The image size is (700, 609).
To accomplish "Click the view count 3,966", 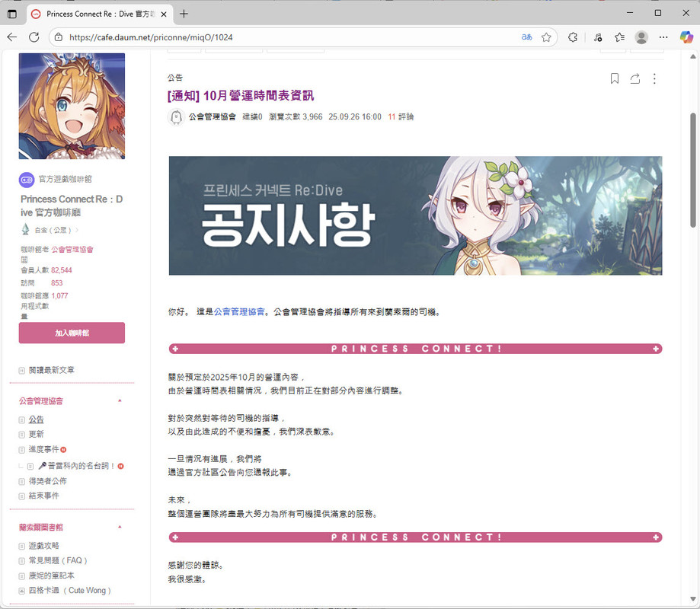I will pyautogui.click(x=312, y=117).
